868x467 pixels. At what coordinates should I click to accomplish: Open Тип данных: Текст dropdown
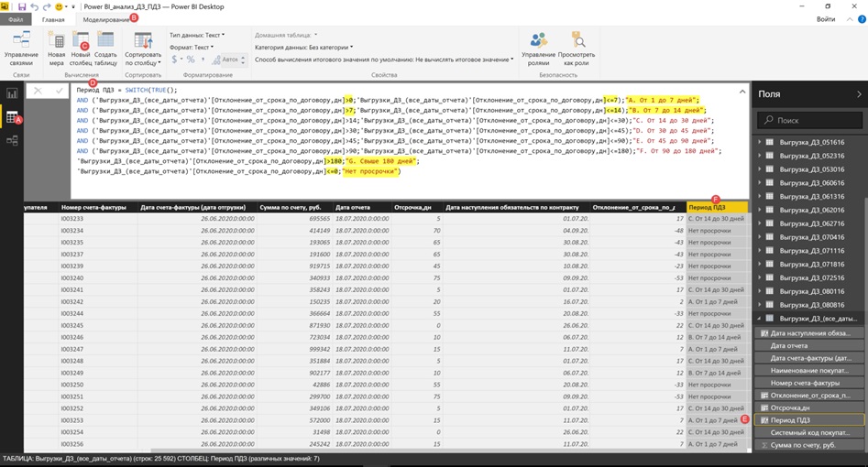pos(197,35)
